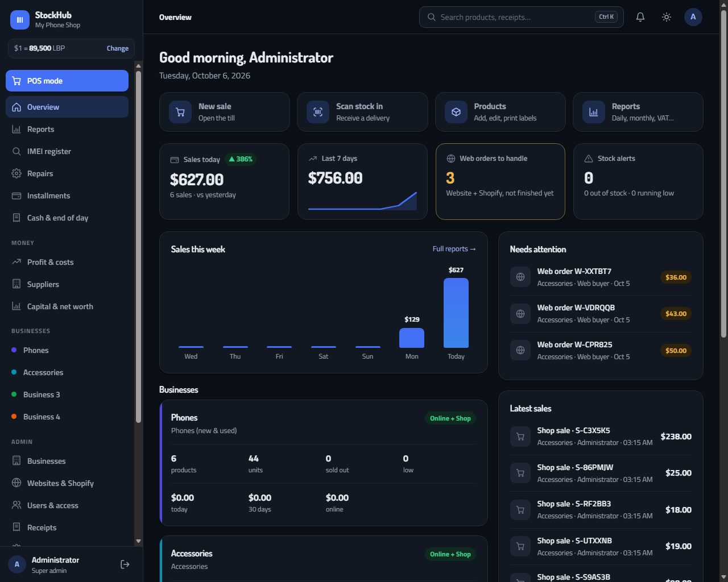Click cart icon for Shop sale S-C3X5K5
The height and width of the screenshot is (582, 728).
[x=520, y=436]
